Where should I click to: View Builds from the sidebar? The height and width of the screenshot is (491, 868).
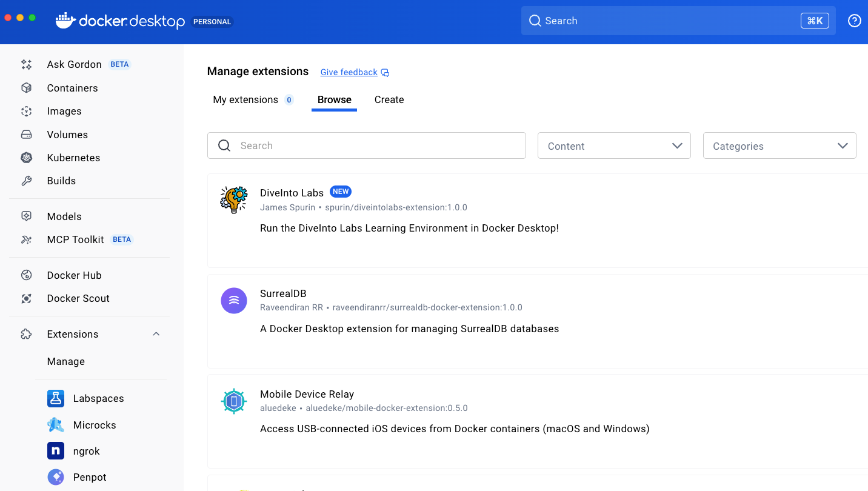(62, 181)
